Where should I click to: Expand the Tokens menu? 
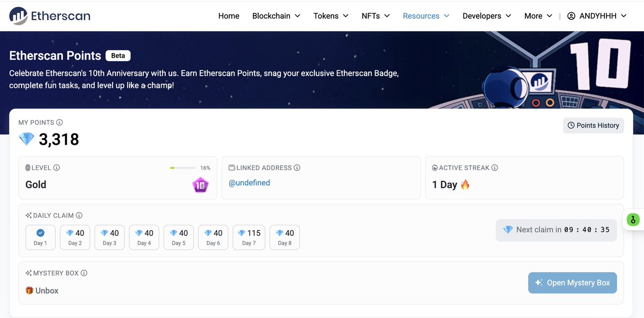[x=331, y=16]
